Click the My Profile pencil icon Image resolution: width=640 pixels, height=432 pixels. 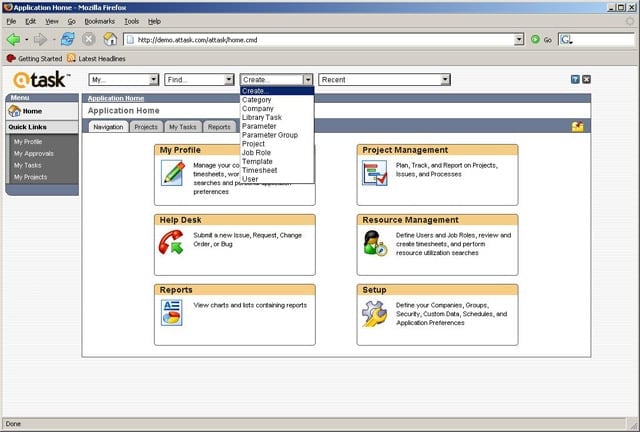click(173, 173)
